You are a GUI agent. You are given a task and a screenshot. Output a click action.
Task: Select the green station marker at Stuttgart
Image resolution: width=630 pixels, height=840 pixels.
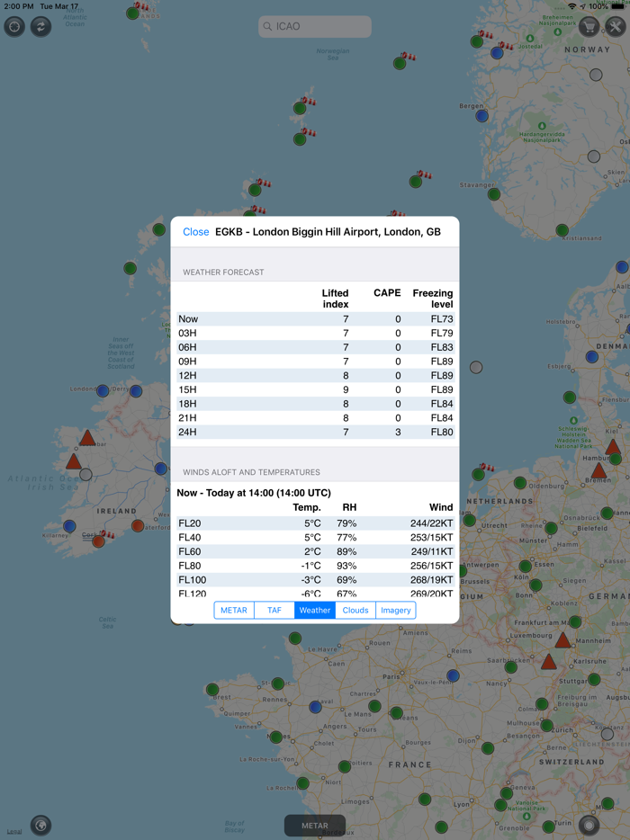click(594, 679)
